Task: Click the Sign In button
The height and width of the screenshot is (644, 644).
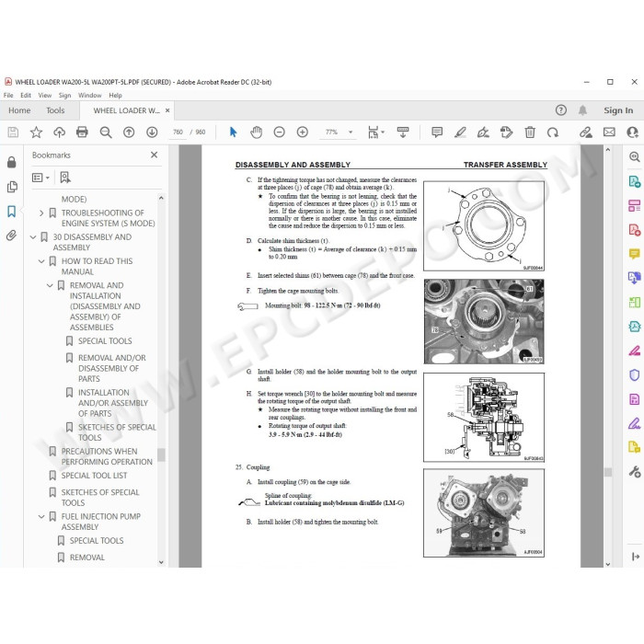Action: (618, 110)
